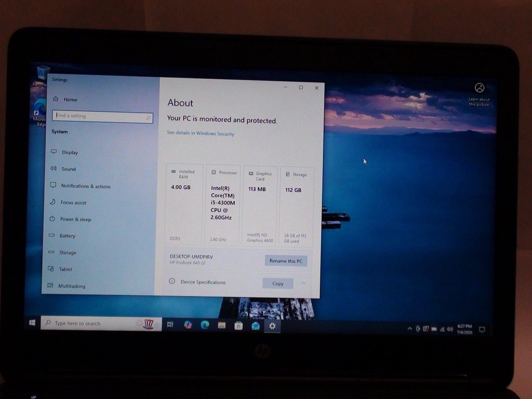Screen dimensions: 532x399
Task: Select Tablet in the sidebar
Action: [60, 269]
